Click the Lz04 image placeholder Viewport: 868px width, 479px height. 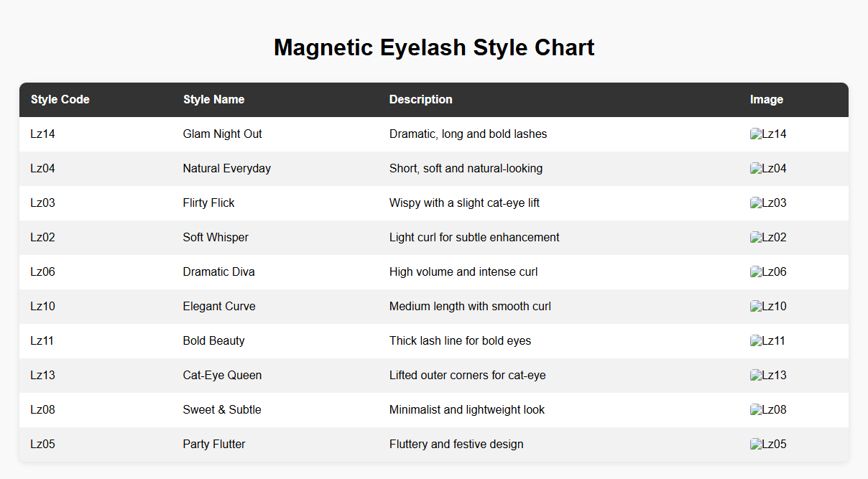(x=767, y=169)
